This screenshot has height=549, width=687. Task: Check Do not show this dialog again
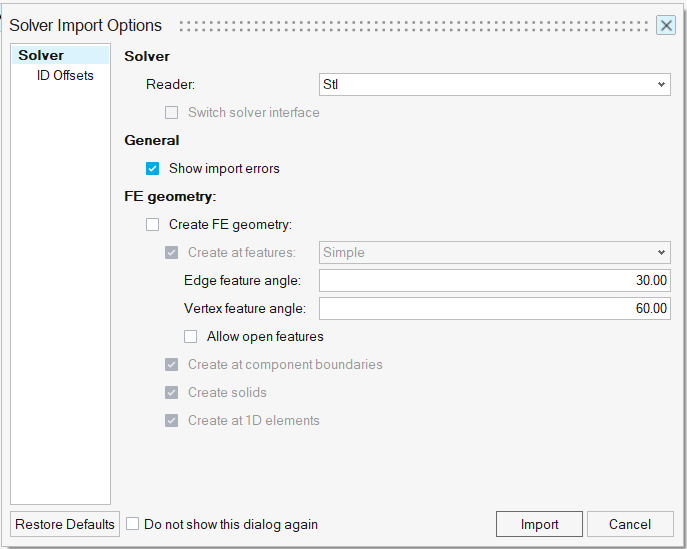pyautogui.click(x=133, y=524)
